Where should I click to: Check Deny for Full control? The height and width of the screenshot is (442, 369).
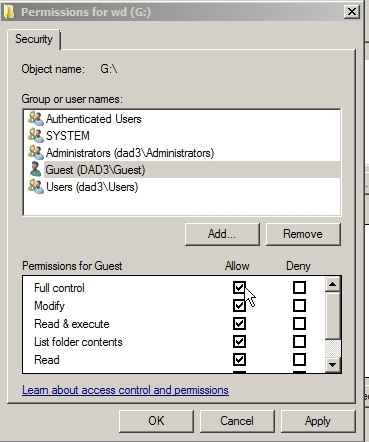(299, 287)
